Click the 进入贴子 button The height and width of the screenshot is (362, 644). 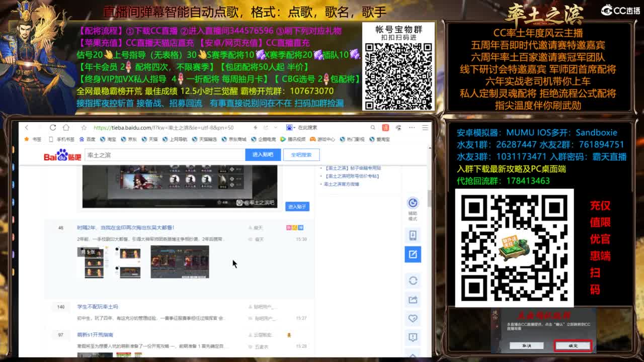pyautogui.click(x=297, y=207)
